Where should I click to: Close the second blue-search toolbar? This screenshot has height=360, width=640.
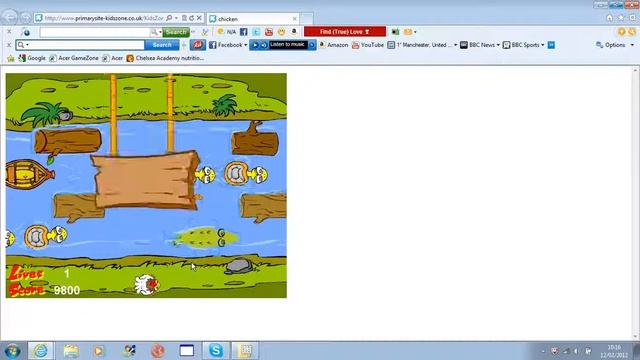(x=9, y=44)
